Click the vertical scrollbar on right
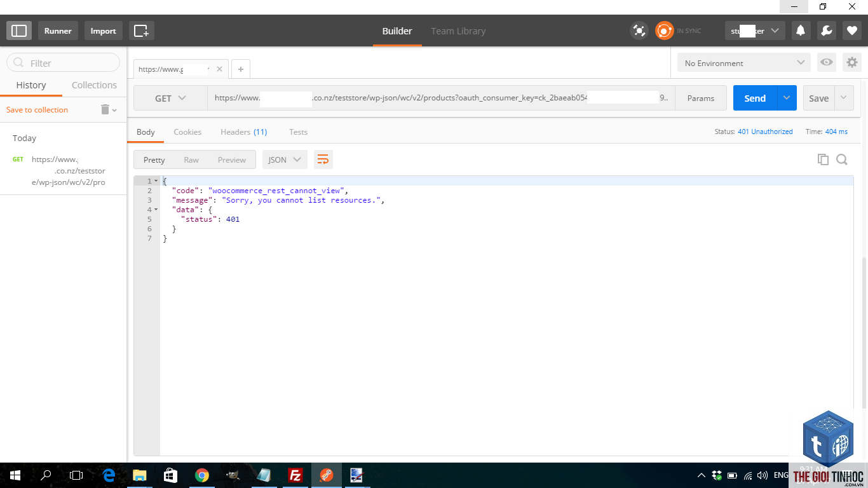This screenshot has width=868, height=488. pos(864,333)
